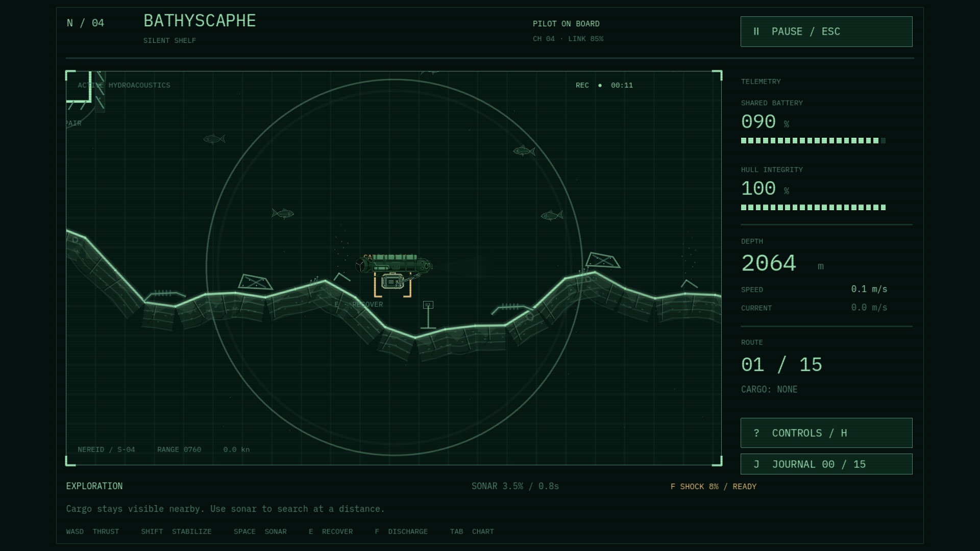Click the wreck debris on the right ridge
Image resolution: width=980 pixels, height=551 pixels.
(x=603, y=260)
